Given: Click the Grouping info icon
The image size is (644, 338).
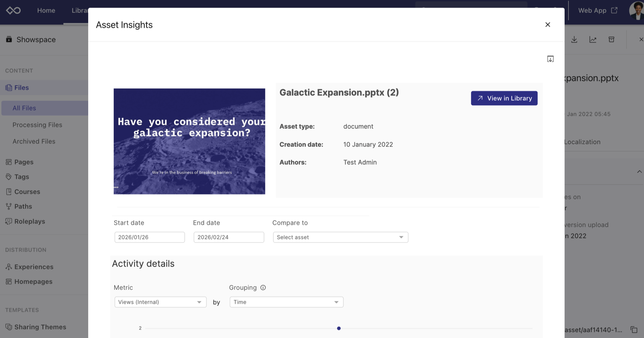Looking at the screenshot, I should pyautogui.click(x=263, y=288).
